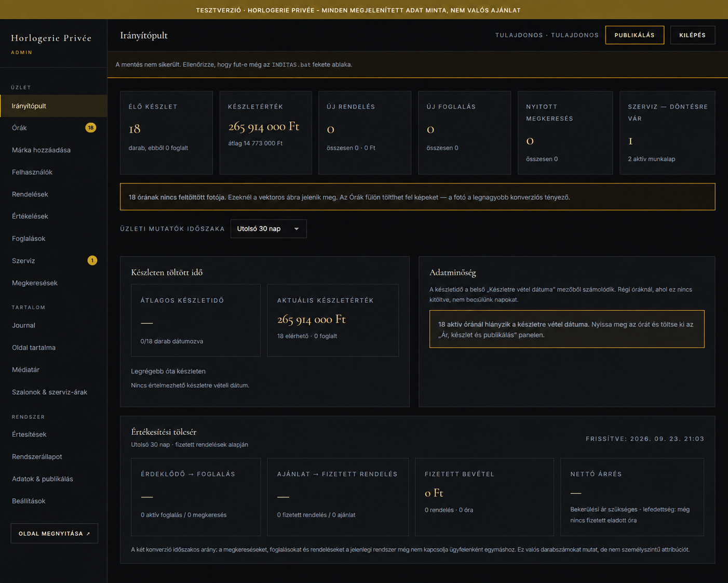Open Értesítések in the sidebar

click(53, 434)
